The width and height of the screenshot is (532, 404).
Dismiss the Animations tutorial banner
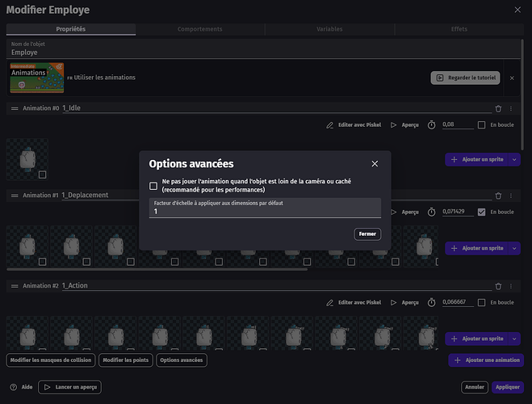click(x=512, y=78)
